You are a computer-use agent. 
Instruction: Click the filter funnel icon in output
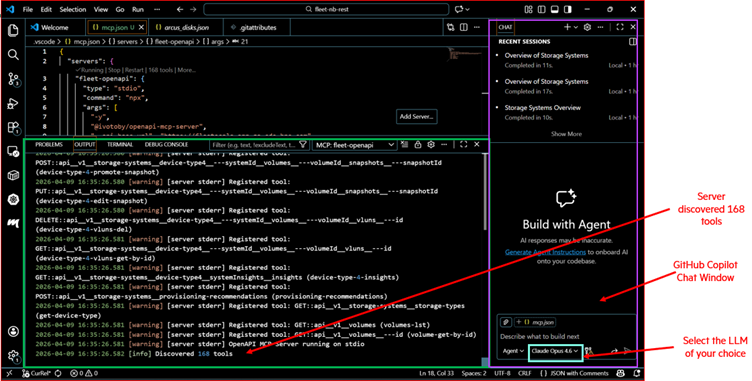pyautogui.click(x=303, y=144)
